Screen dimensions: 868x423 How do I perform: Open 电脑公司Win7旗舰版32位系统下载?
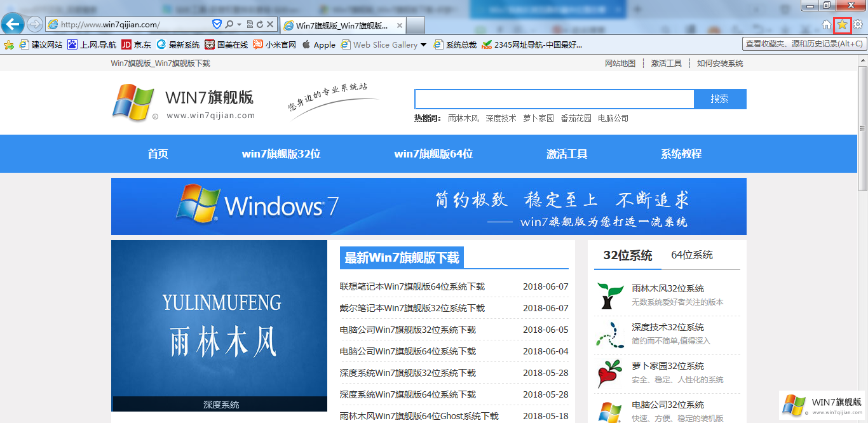(408, 330)
